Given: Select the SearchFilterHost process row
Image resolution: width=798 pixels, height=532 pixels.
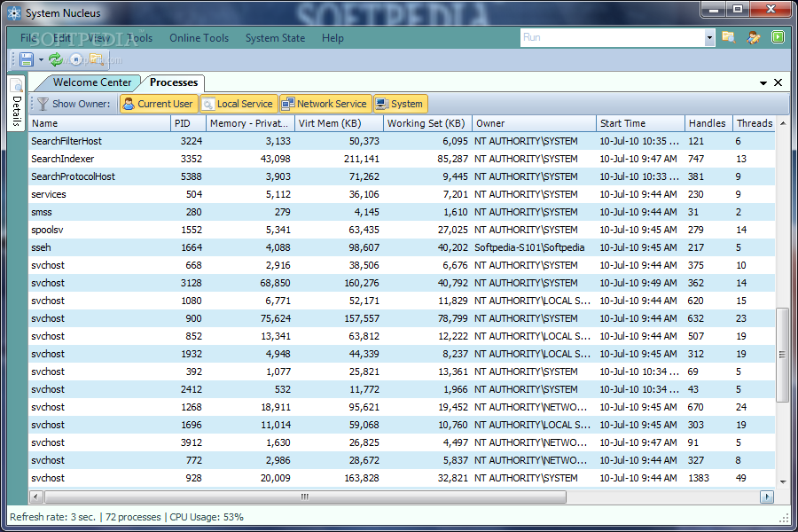Looking at the screenshot, I should tap(402, 141).
